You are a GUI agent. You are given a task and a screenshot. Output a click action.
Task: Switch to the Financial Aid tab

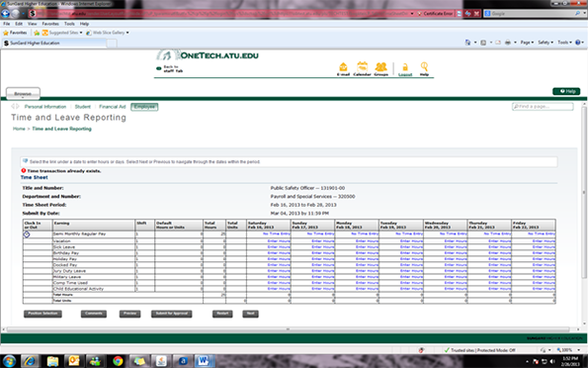(112, 107)
